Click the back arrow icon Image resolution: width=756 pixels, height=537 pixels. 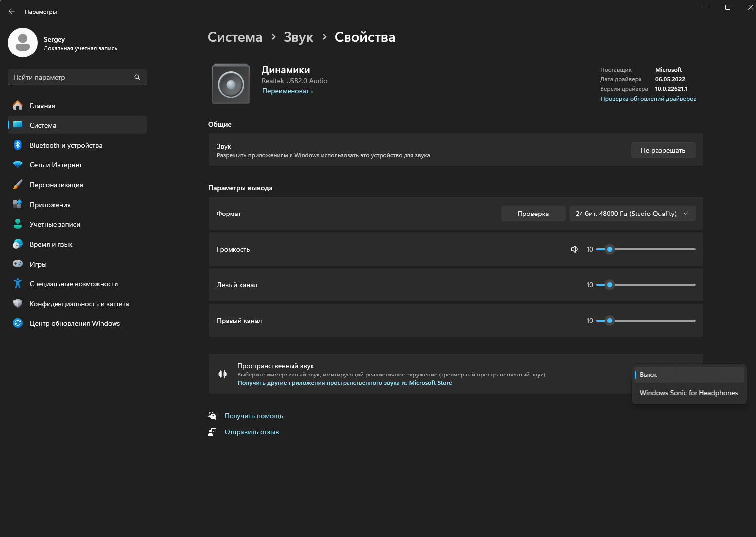click(x=12, y=11)
